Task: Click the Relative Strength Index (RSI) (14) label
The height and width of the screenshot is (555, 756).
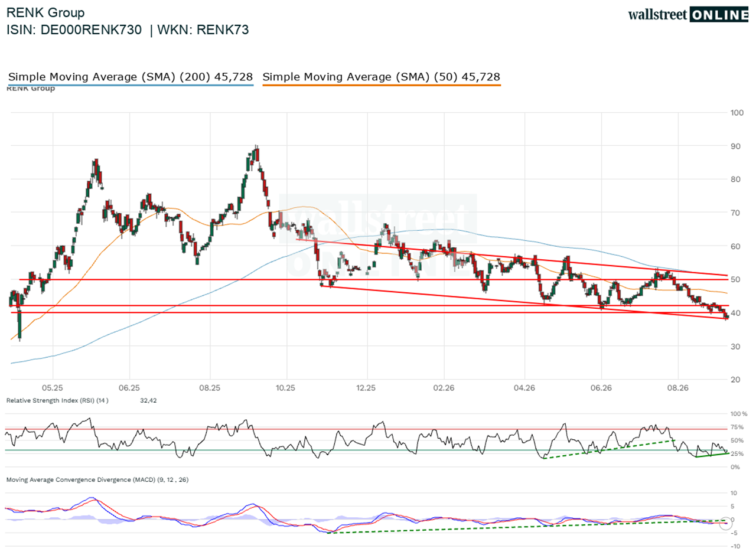Action: [57, 400]
